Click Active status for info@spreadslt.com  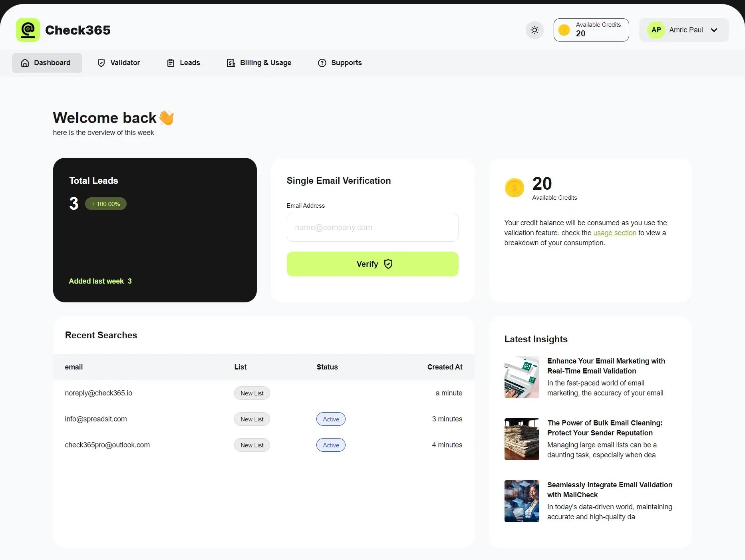pos(331,419)
